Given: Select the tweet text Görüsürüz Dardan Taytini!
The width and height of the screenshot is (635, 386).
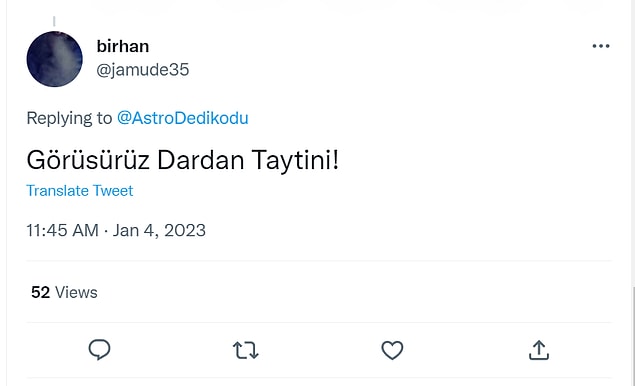Looking at the screenshot, I should [183, 160].
